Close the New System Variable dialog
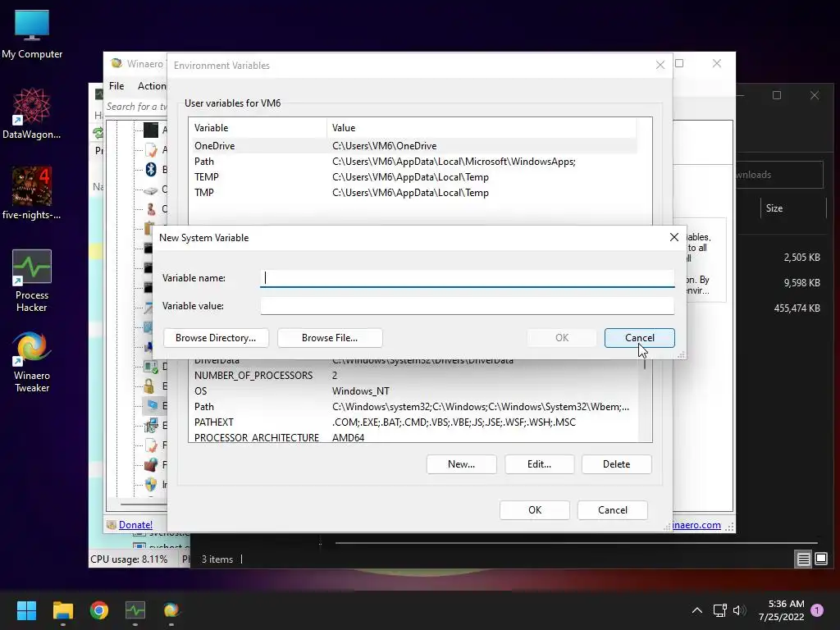 click(x=674, y=237)
